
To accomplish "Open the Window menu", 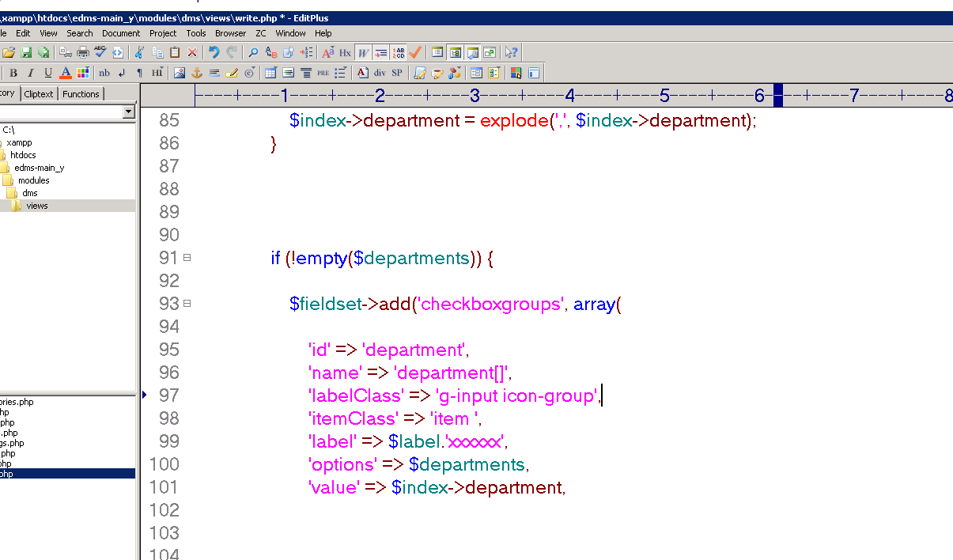I will 291,33.
